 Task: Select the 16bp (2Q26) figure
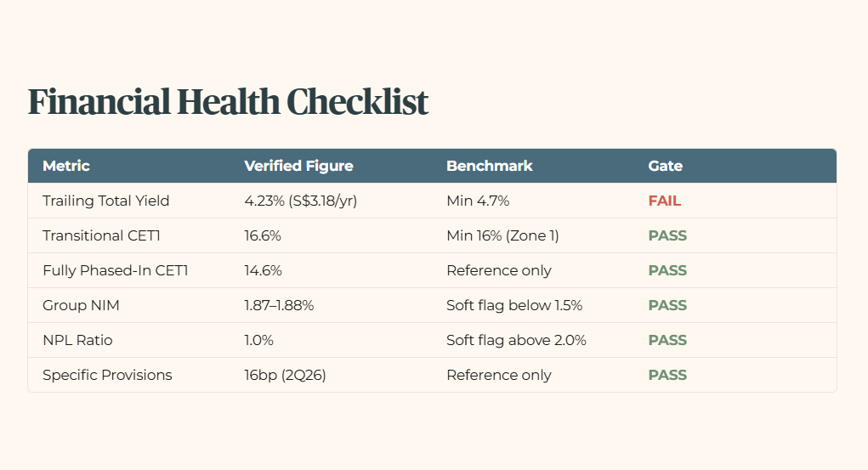[x=285, y=376]
